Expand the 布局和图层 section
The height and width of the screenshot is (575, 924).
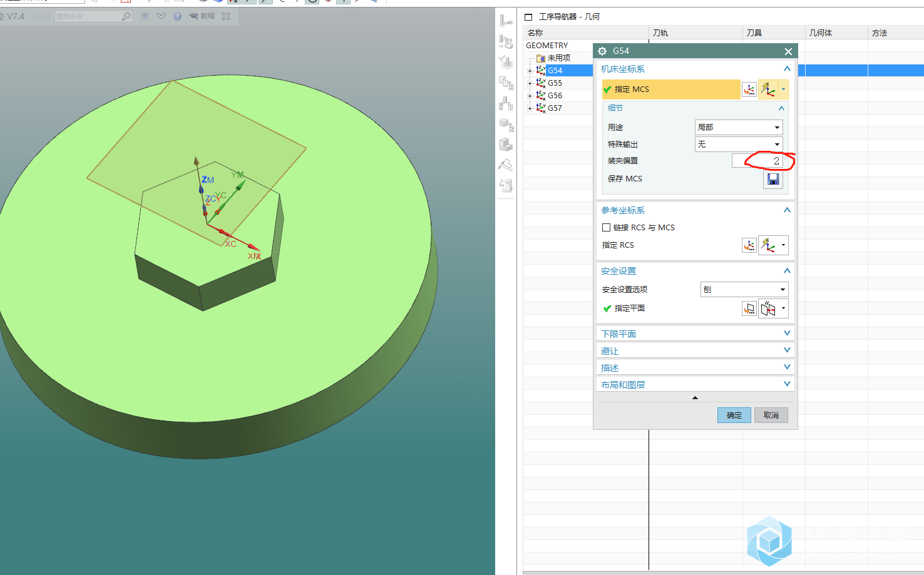(787, 384)
